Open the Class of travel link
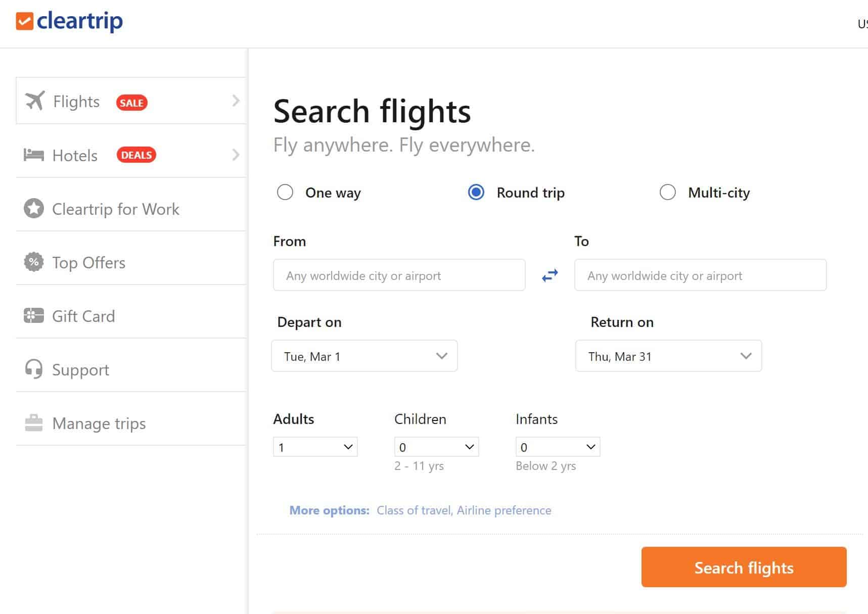 pyautogui.click(x=414, y=510)
